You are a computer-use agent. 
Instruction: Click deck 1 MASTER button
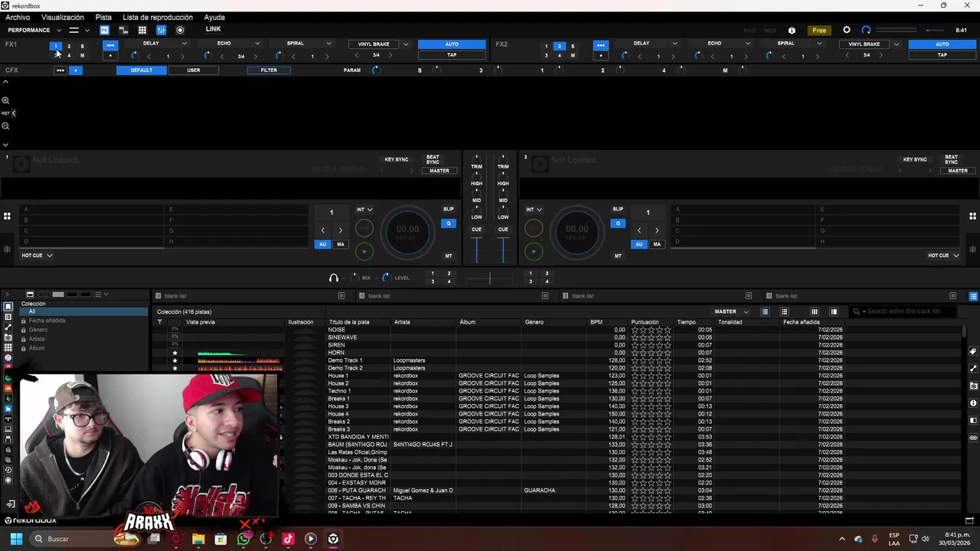pyautogui.click(x=439, y=171)
